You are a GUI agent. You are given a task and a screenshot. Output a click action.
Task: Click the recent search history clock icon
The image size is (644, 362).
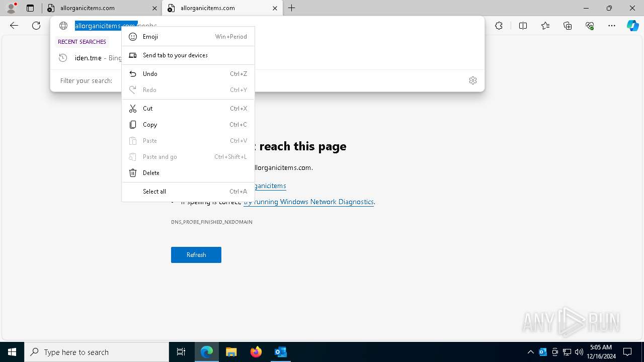click(63, 58)
